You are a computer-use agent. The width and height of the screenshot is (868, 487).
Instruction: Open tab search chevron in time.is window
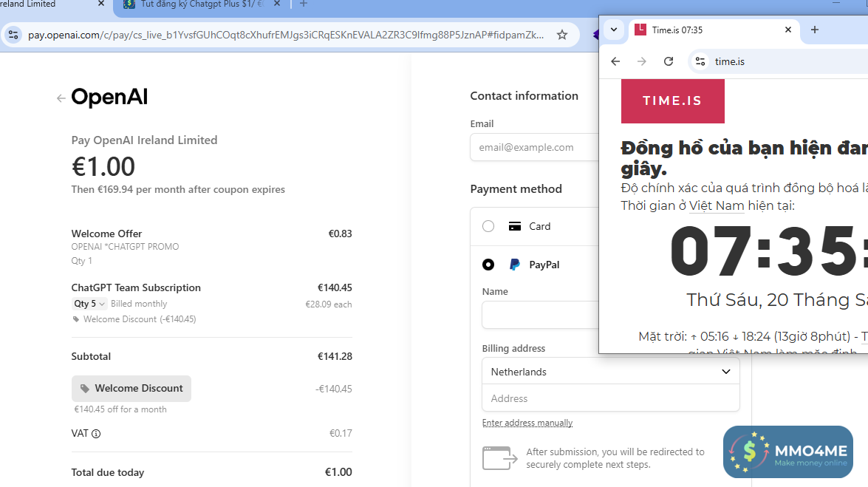613,30
